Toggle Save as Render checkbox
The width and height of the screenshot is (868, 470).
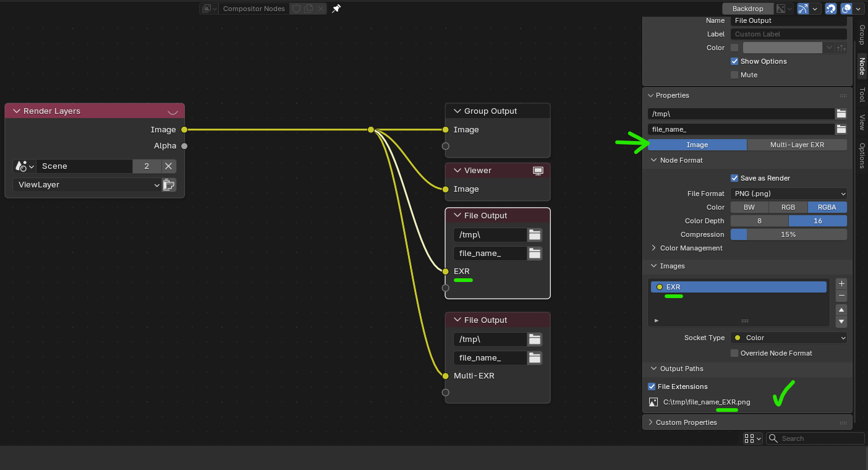pyautogui.click(x=734, y=178)
